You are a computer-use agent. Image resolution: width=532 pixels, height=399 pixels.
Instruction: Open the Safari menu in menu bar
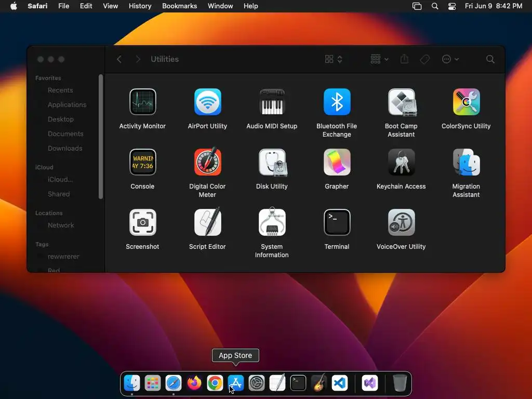tap(37, 6)
